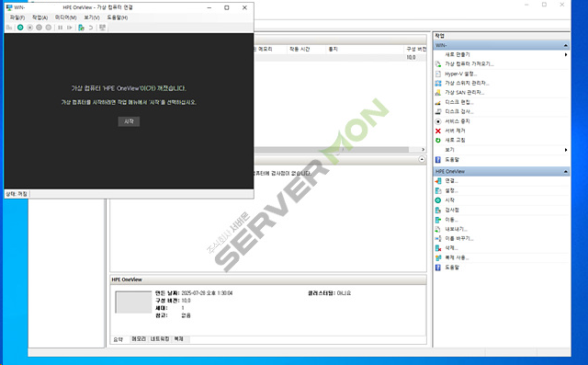Sort by the 구성 버전 column header
This screenshot has height=365, width=588.
(415, 49)
